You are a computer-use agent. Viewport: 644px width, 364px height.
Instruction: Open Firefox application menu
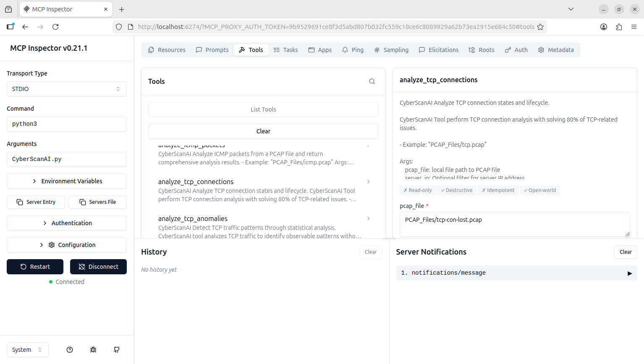pos(634,27)
